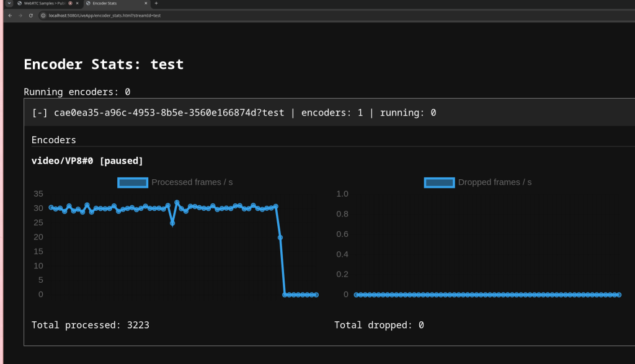Click the Total processed: 3223 value
The image size is (635, 364).
tap(91, 325)
